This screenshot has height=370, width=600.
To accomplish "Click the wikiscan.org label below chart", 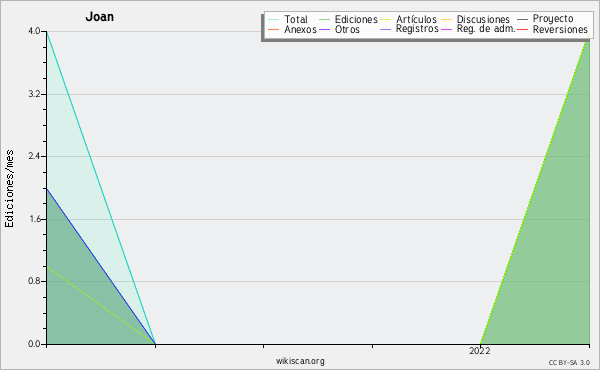I will click(300, 361).
